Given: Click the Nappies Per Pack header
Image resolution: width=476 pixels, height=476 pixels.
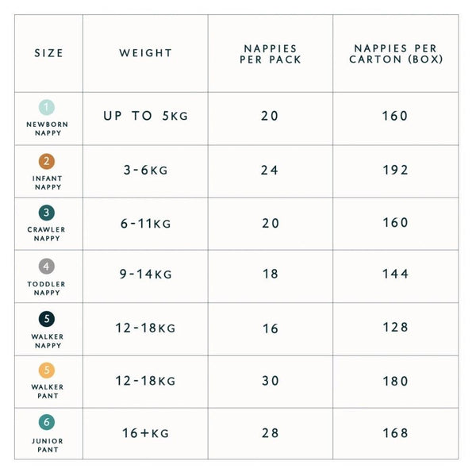Looking at the screenshot, I should 271,54.
